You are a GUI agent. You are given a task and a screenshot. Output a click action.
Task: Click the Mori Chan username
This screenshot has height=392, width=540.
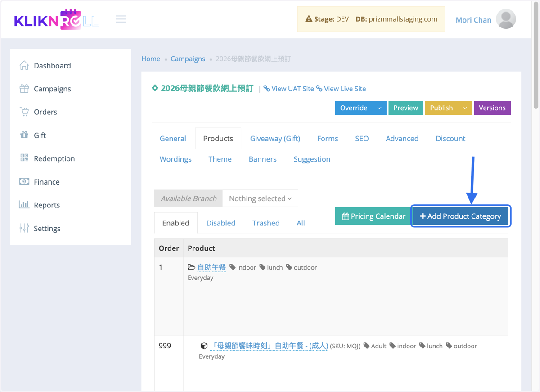point(473,20)
